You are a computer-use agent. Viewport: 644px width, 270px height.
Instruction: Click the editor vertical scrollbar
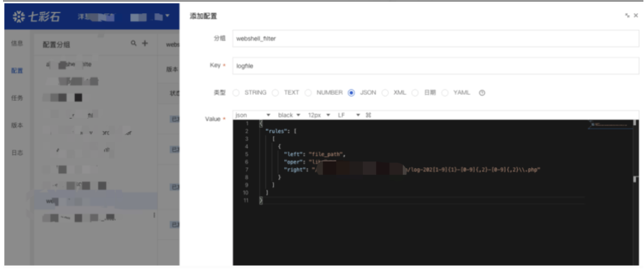click(635, 193)
